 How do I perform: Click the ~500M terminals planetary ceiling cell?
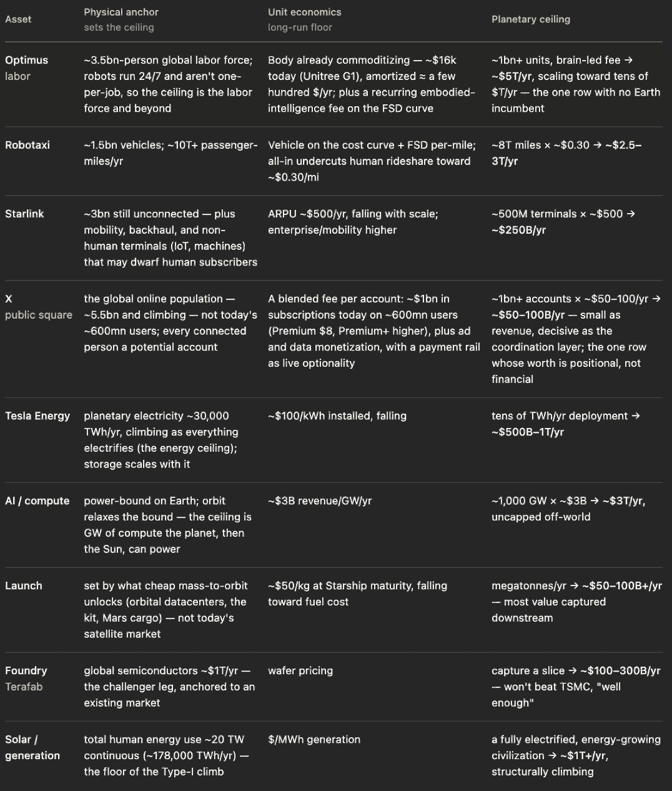(x=563, y=222)
